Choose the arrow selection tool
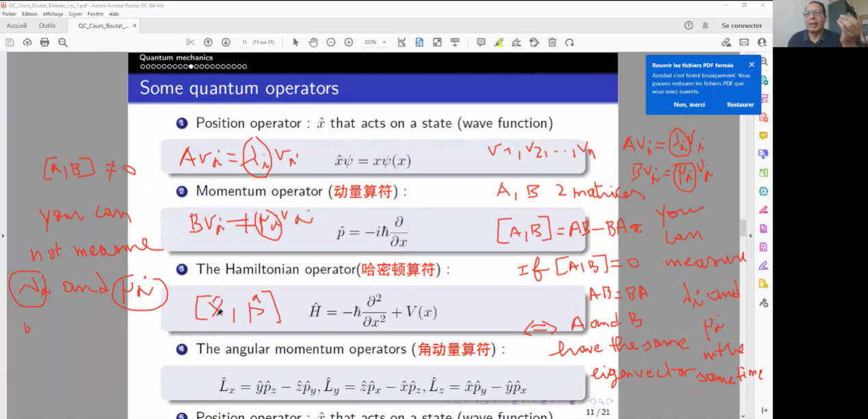The width and height of the screenshot is (868, 419). (295, 42)
